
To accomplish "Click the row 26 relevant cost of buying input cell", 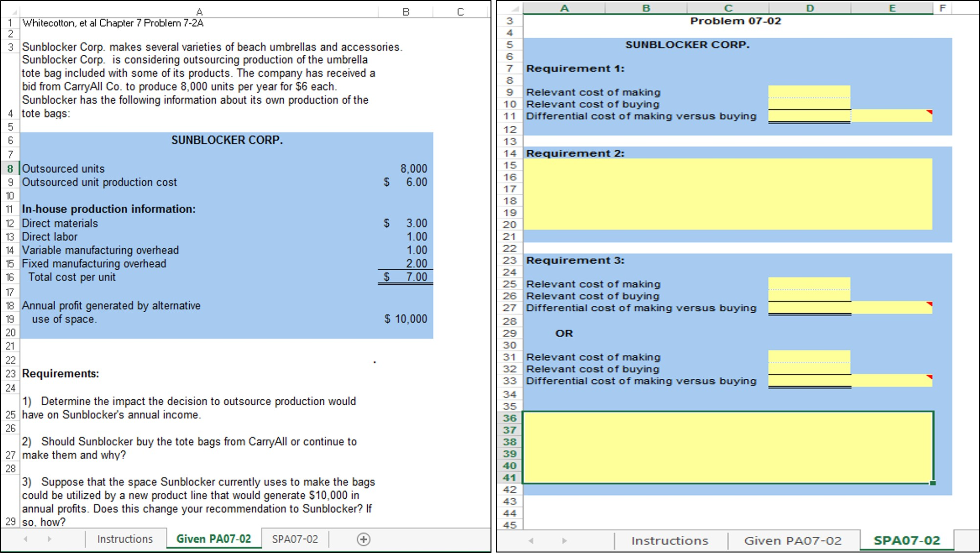I will coord(809,296).
